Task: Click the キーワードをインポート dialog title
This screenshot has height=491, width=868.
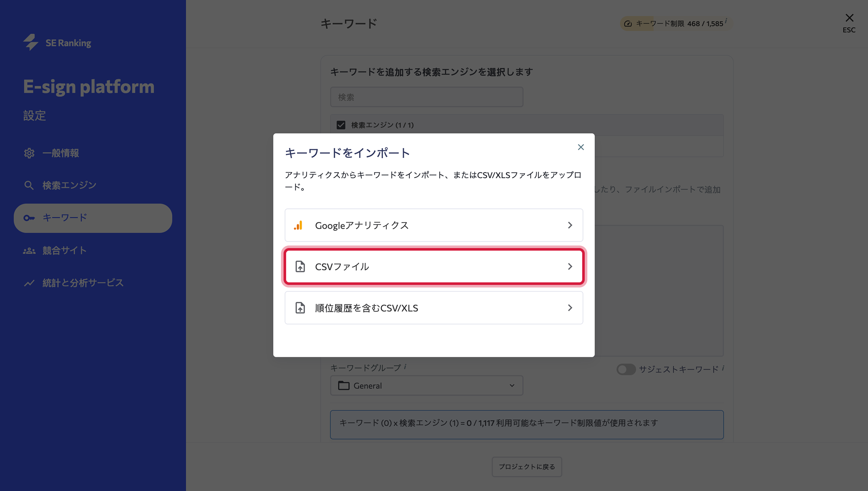Action: [347, 153]
